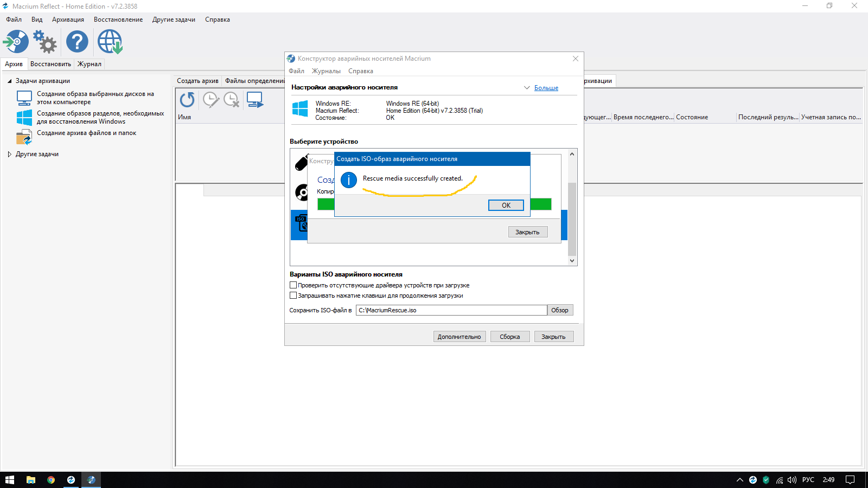868x488 pixels.
Task: Click the ISO file save path field
Action: (x=451, y=310)
